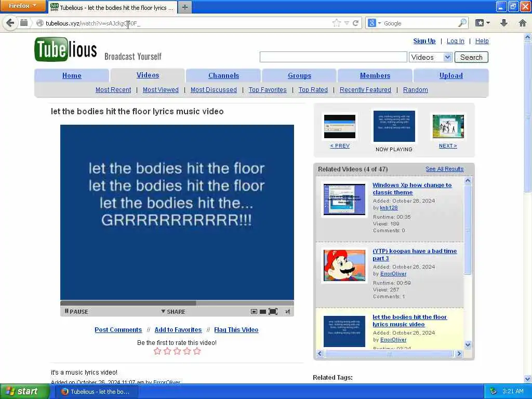
Task: Switch to the Channels tab
Action: (223, 75)
